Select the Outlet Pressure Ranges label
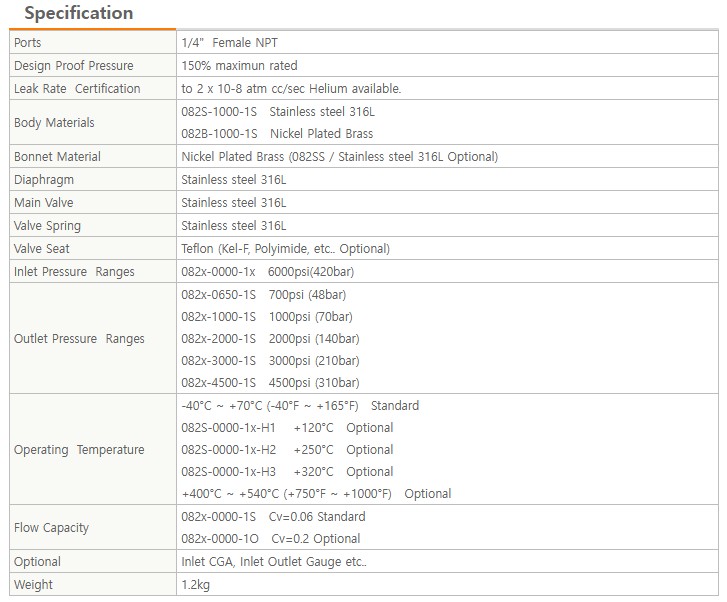Screen dimensions: 727x602 pos(79,339)
